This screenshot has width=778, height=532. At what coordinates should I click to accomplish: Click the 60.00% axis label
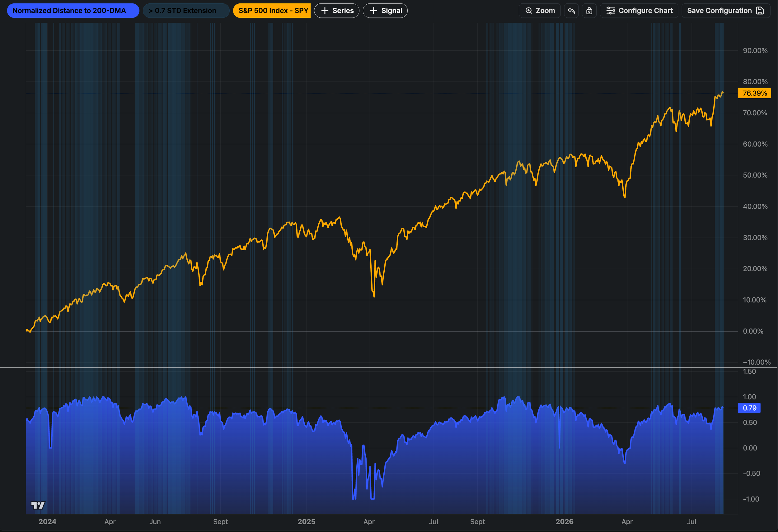click(755, 144)
